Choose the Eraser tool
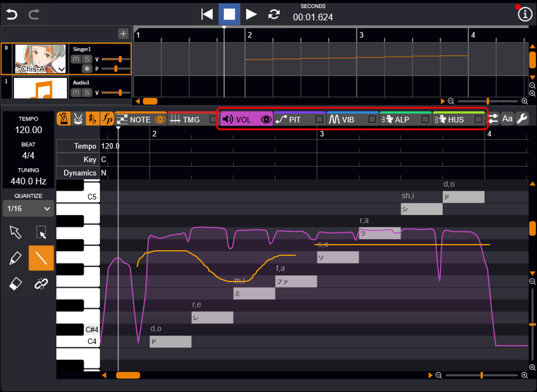Screen dimensions: 537x392 coord(15,284)
